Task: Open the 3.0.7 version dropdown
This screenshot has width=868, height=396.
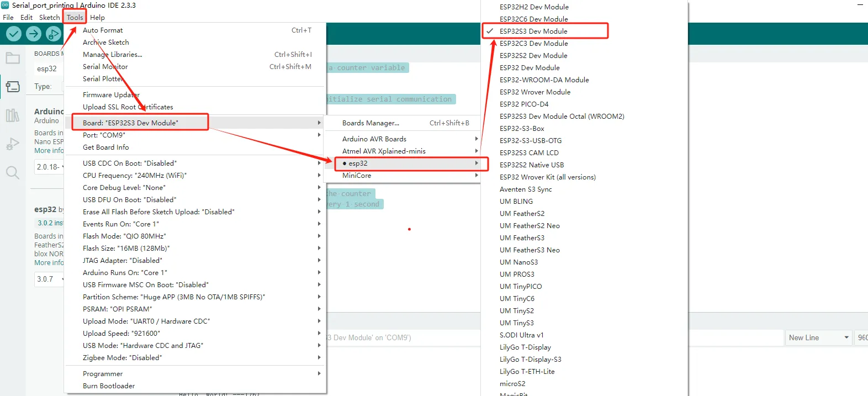Action: pyautogui.click(x=49, y=279)
